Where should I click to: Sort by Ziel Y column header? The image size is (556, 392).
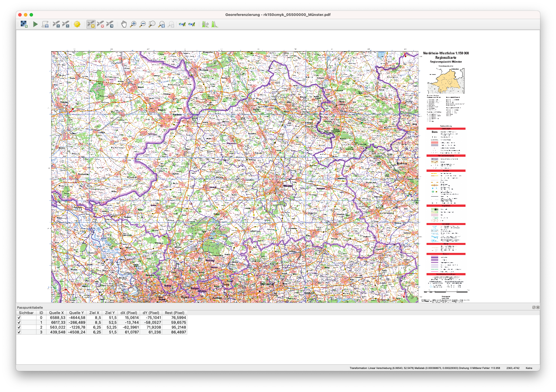click(x=110, y=313)
